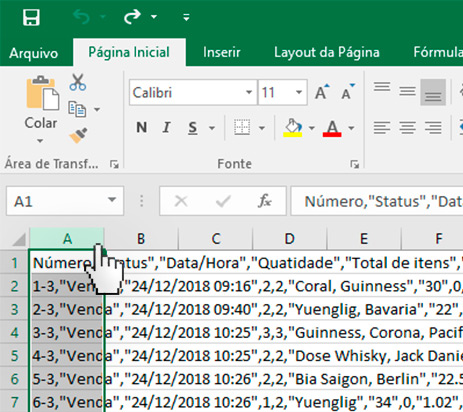Click the formula bar text field
463x412 pixels.
click(x=377, y=201)
